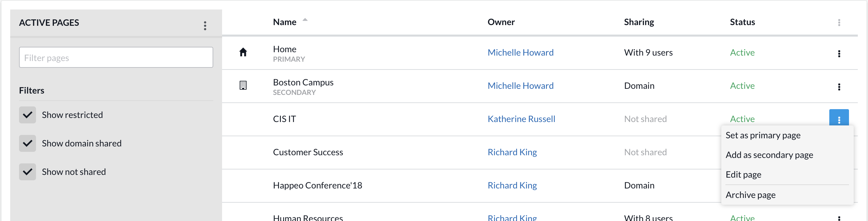Click the home icon beside the Home page
The width and height of the screenshot is (868, 221).
pos(243,52)
